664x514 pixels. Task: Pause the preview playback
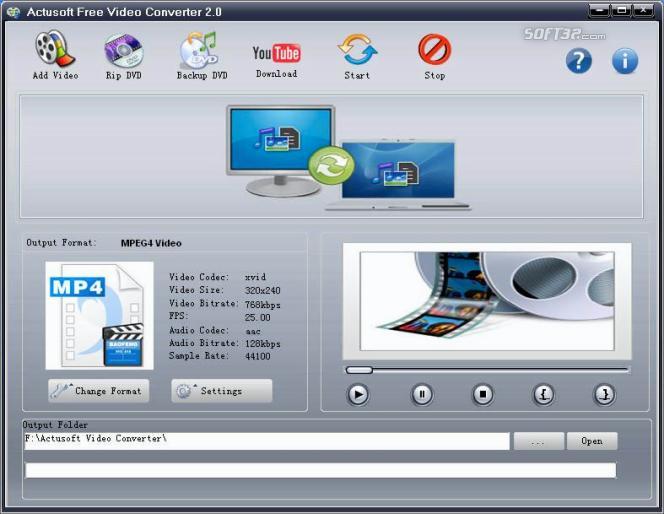tap(422, 395)
